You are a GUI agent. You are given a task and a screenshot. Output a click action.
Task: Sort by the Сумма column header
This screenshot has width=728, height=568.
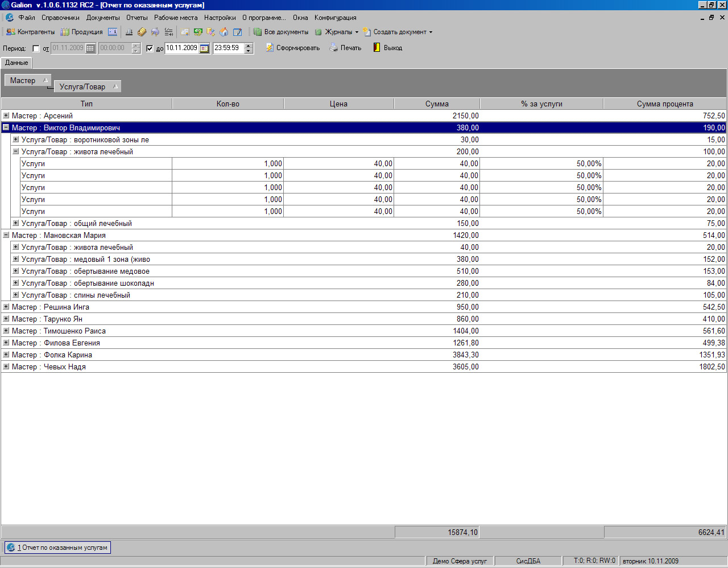click(x=437, y=104)
